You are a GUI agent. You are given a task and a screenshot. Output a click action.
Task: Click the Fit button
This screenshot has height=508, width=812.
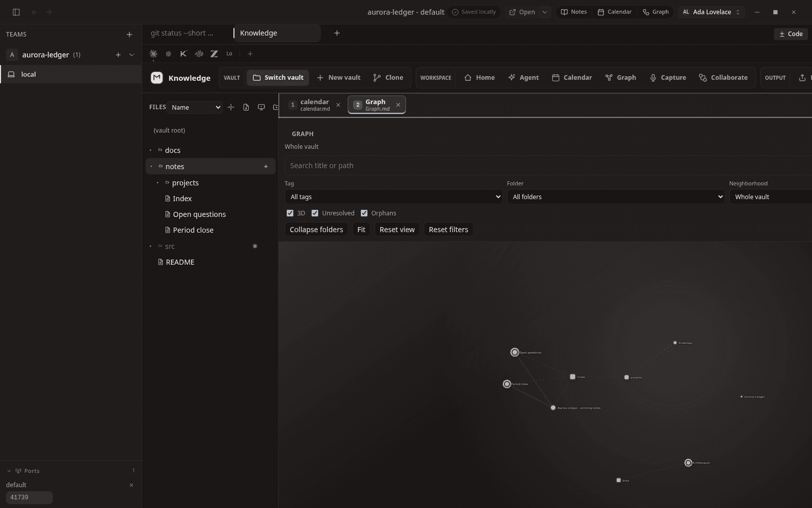coord(361,230)
